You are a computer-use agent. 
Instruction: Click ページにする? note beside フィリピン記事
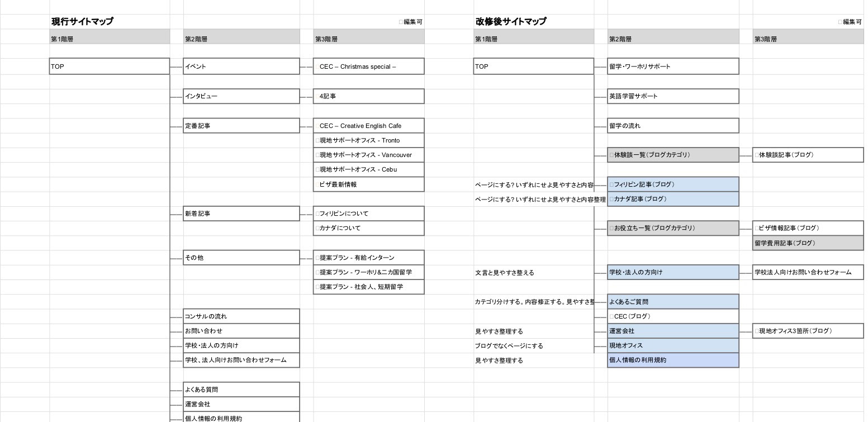[x=534, y=184]
